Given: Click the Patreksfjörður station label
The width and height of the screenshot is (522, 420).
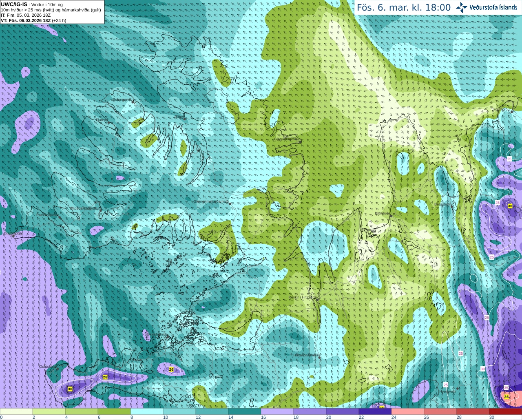Looking at the screenshot, I should point(47,214).
